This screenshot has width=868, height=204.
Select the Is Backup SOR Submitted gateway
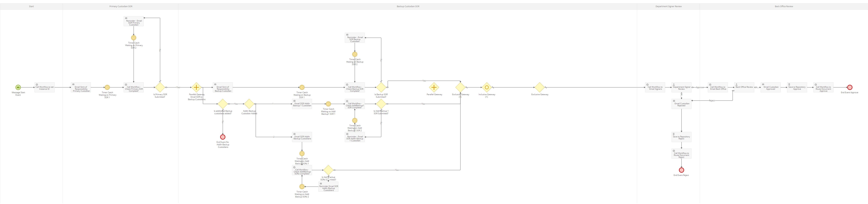tap(381, 88)
